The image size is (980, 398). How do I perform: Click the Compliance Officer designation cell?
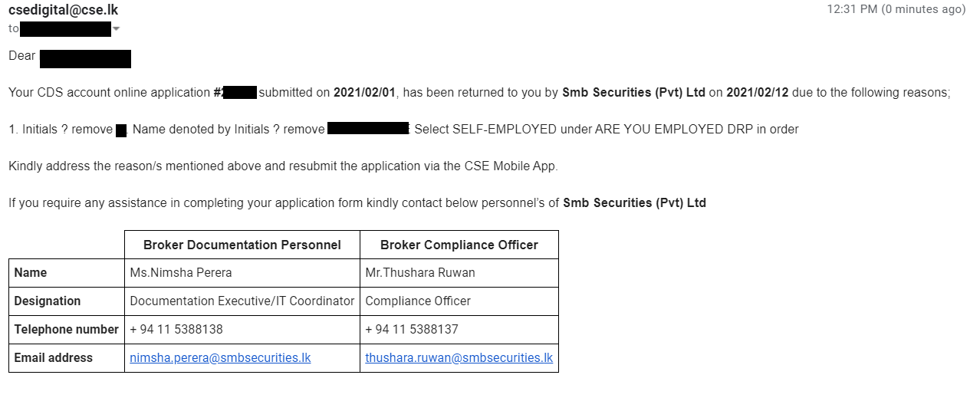(459, 301)
